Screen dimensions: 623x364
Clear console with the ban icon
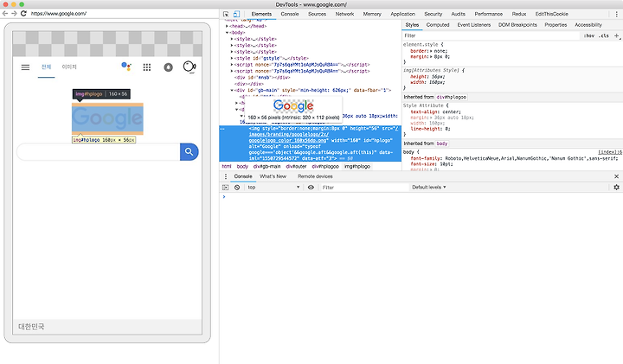237,188
